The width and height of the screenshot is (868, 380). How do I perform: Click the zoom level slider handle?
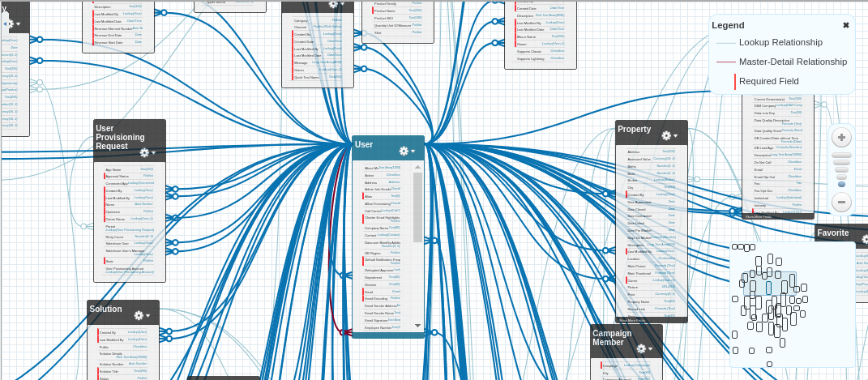pos(841,184)
